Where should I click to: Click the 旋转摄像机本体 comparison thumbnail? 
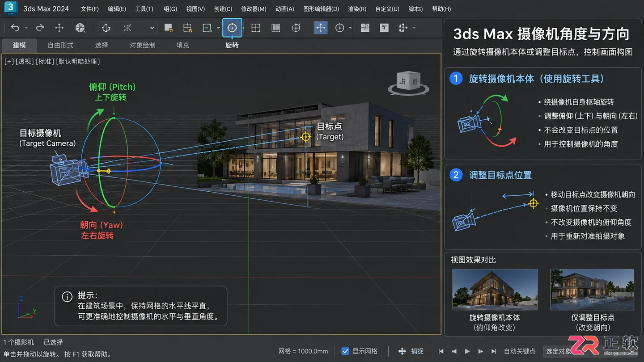495,290
